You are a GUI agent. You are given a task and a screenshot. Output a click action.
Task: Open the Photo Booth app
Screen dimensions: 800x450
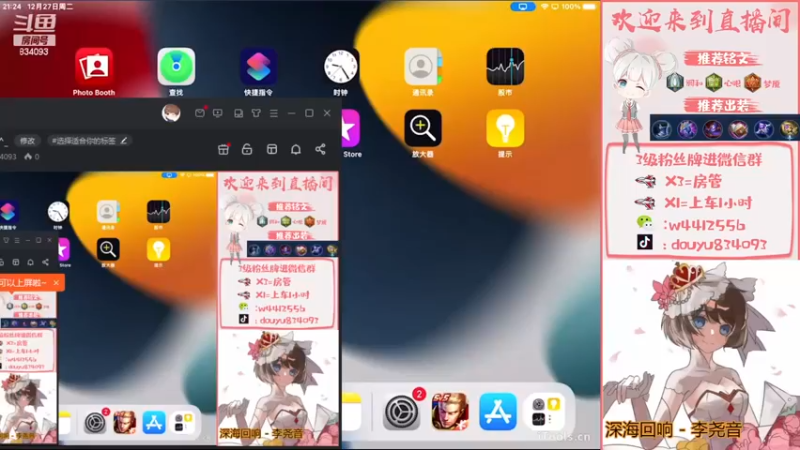coord(94,67)
